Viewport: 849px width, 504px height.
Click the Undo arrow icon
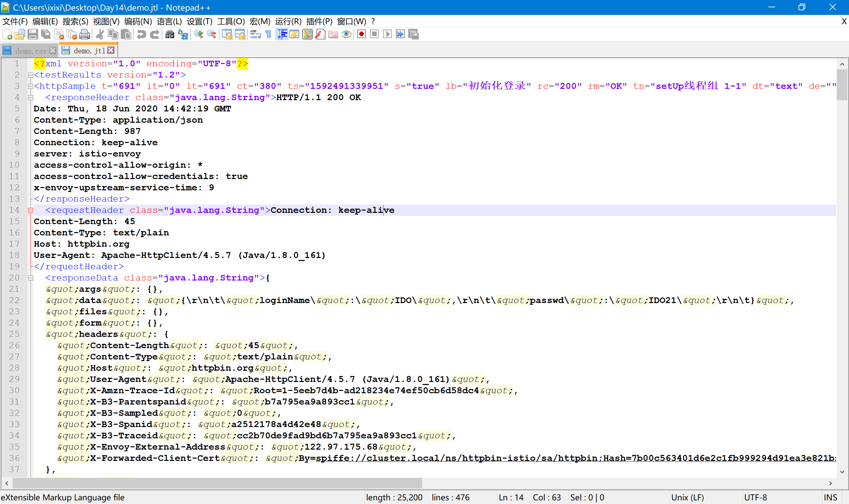[141, 34]
